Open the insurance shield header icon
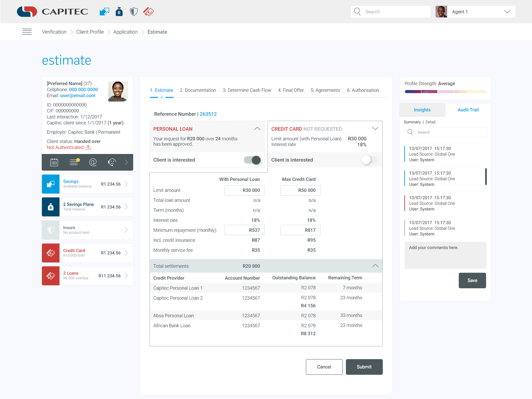Screen dimensions: 532x399 pyautogui.click(x=134, y=12)
